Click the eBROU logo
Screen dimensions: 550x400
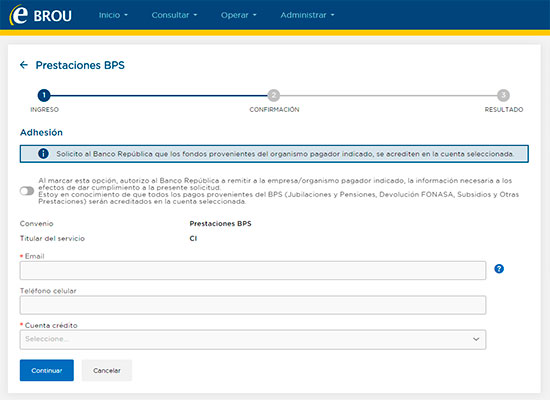(41, 15)
